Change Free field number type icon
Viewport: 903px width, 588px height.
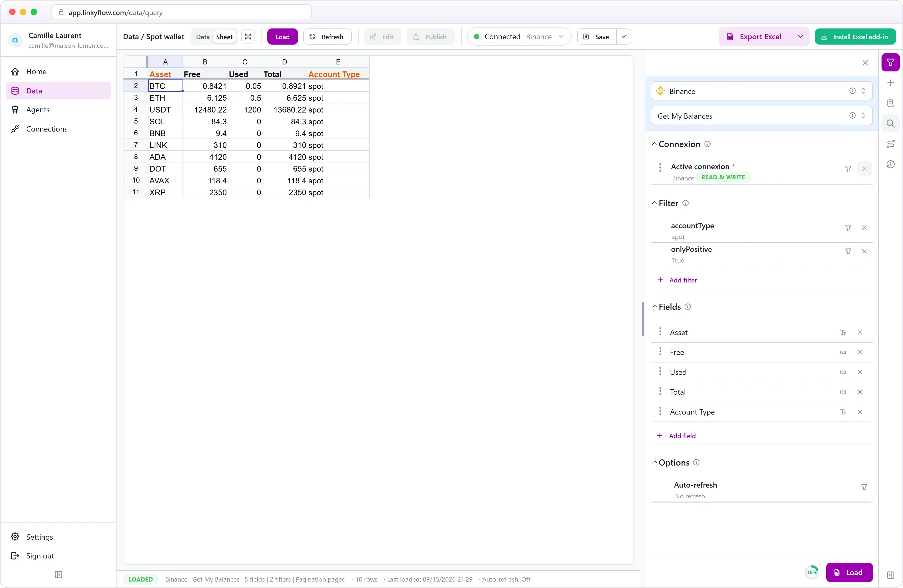tap(843, 353)
